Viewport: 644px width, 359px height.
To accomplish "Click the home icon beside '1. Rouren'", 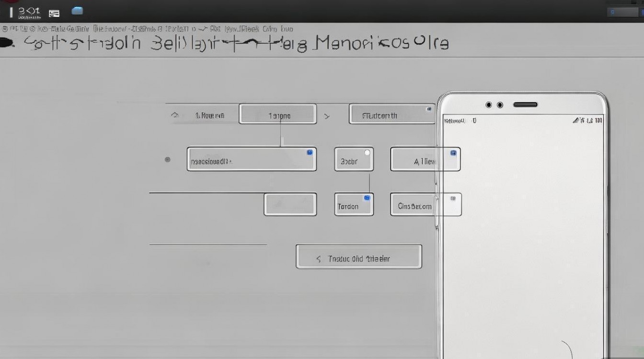I will [x=175, y=115].
